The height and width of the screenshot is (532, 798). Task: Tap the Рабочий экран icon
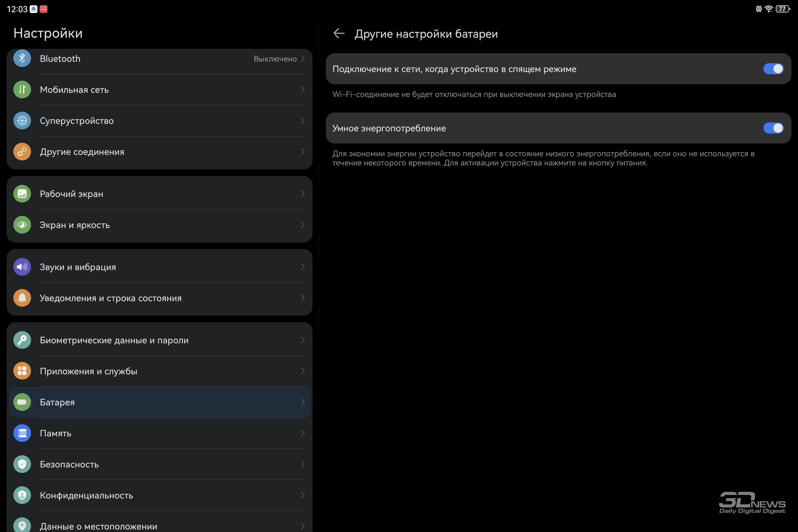[x=22, y=194]
